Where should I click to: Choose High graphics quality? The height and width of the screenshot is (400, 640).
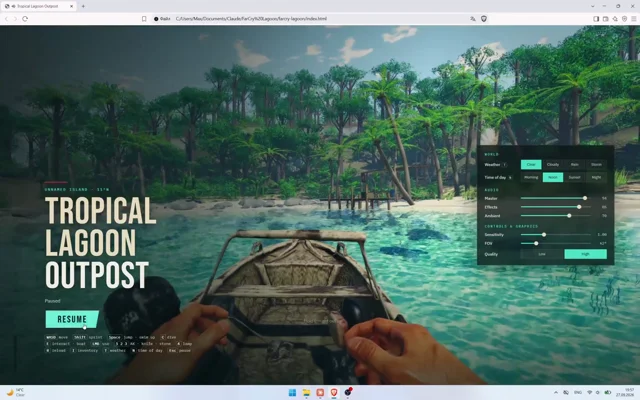click(585, 254)
